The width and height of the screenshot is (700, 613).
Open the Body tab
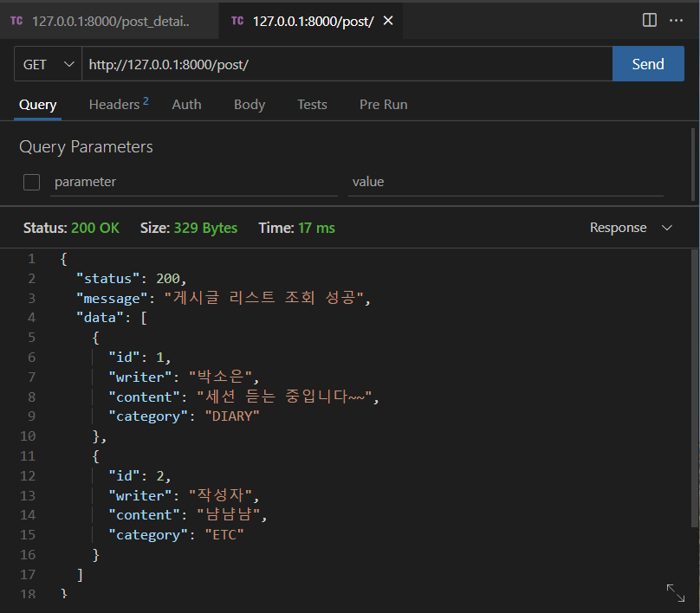click(x=250, y=105)
